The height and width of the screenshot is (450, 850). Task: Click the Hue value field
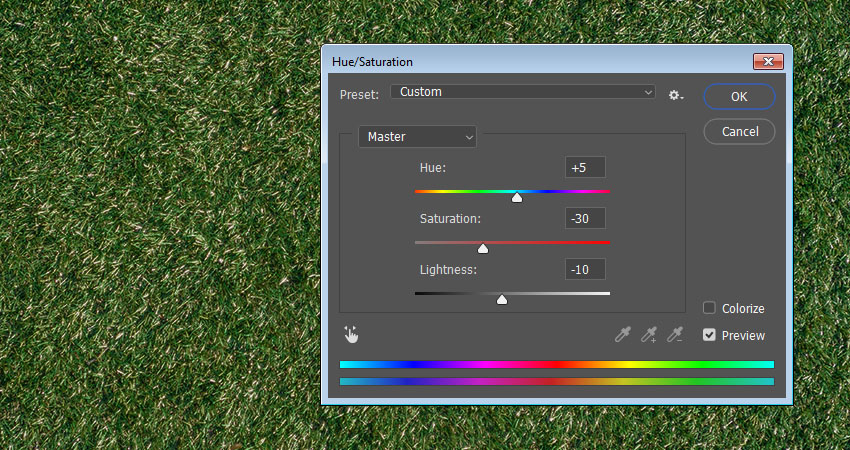pos(585,168)
